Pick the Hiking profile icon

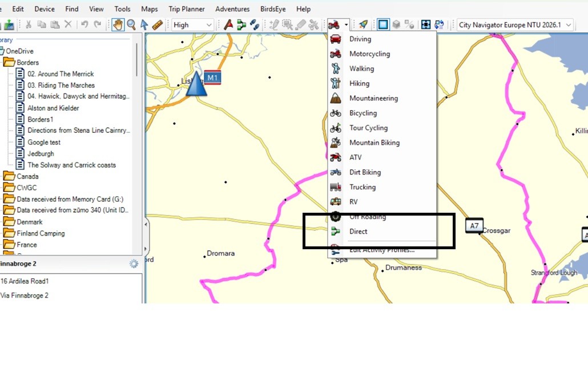(x=336, y=83)
